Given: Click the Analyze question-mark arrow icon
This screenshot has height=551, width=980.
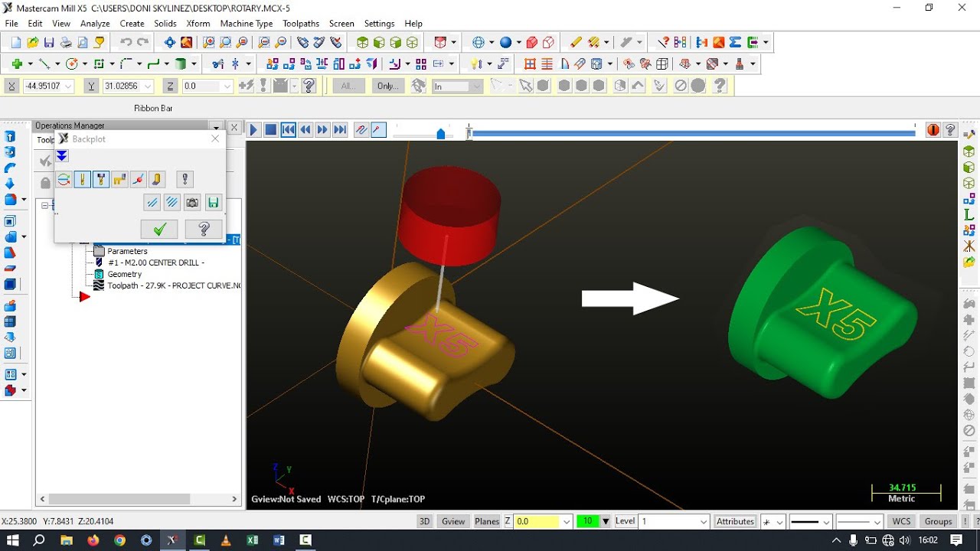Looking at the screenshot, I should coord(663,43).
